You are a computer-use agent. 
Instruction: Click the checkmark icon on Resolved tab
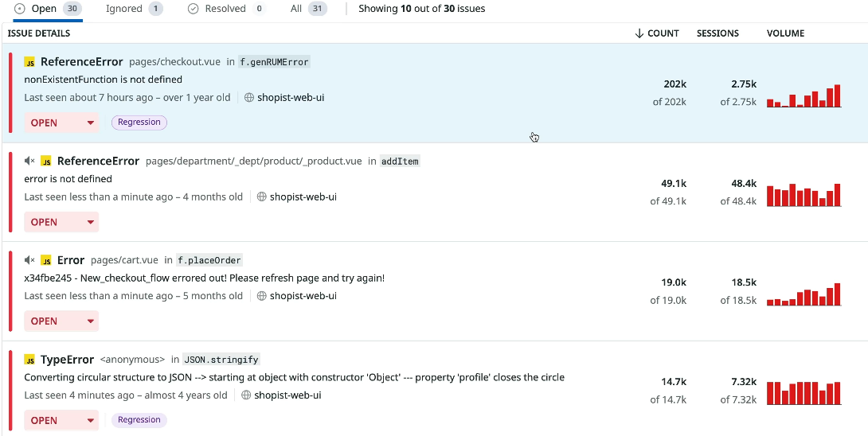pos(194,9)
